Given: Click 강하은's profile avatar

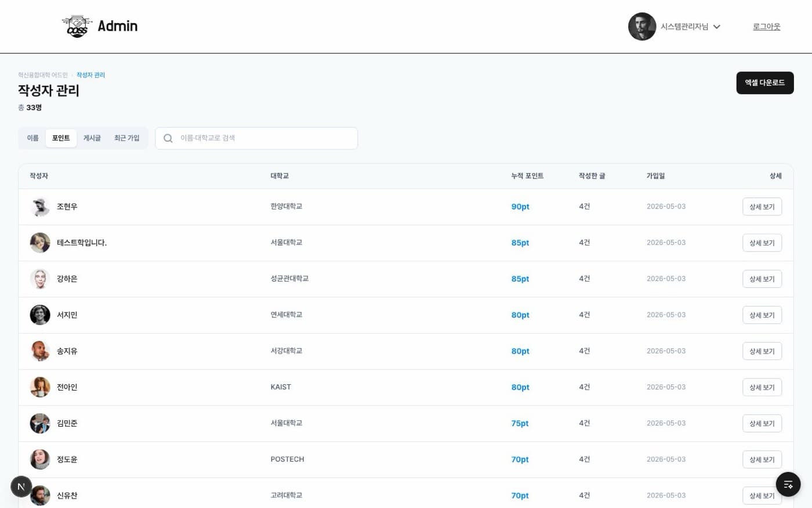Looking at the screenshot, I should [x=40, y=279].
